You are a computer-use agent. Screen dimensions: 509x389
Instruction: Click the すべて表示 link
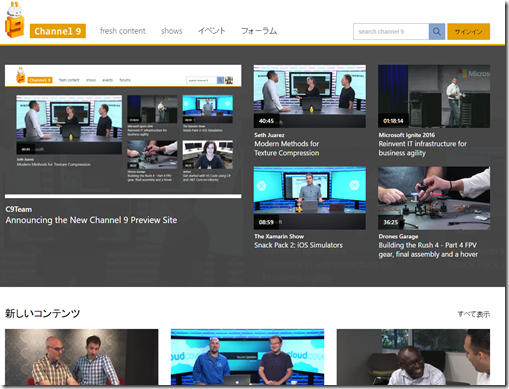pyautogui.click(x=474, y=314)
